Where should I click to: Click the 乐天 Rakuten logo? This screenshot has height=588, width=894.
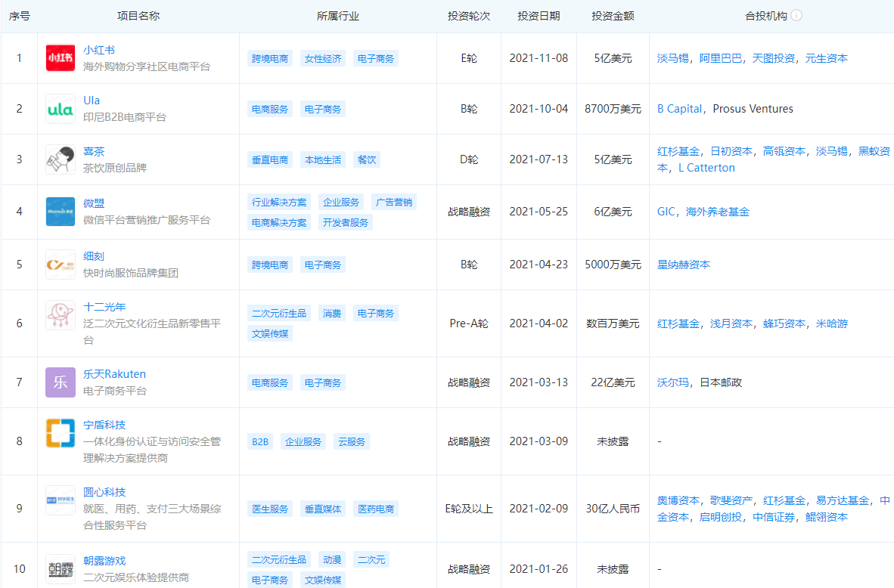(x=59, y=382)
